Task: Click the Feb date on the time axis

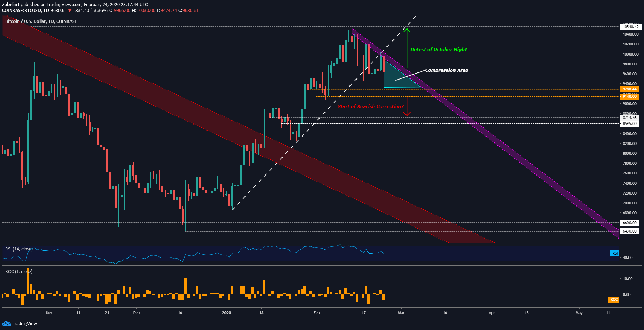Action: (317, 313)
